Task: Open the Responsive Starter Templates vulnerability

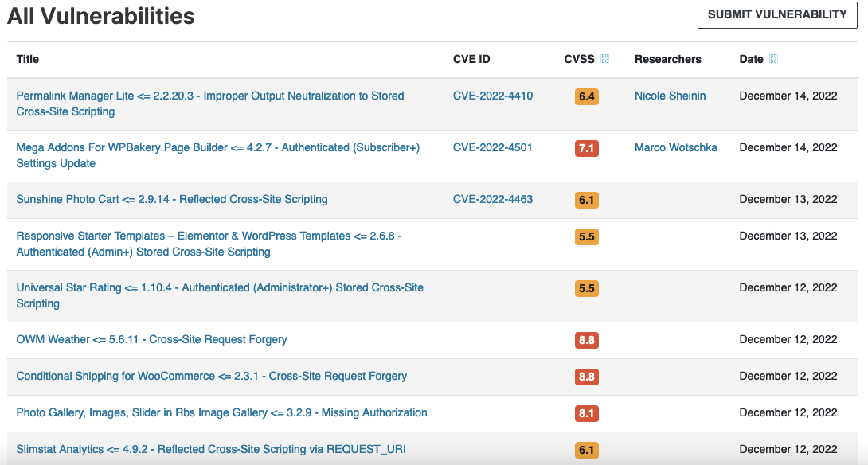Action: point(209,244)
